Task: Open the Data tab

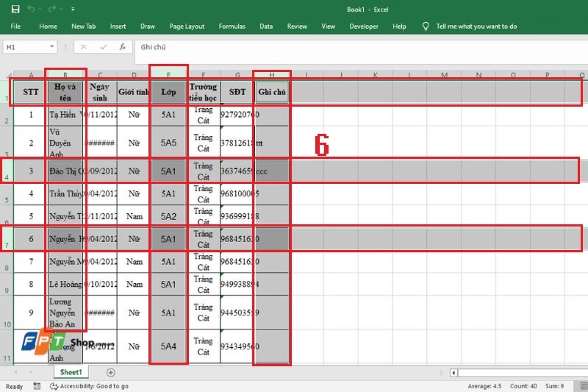Action: click(266, 26)
